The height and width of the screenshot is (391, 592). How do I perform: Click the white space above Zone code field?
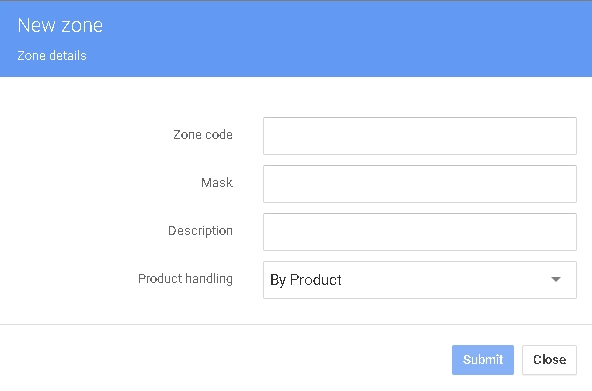click(420, 97)
